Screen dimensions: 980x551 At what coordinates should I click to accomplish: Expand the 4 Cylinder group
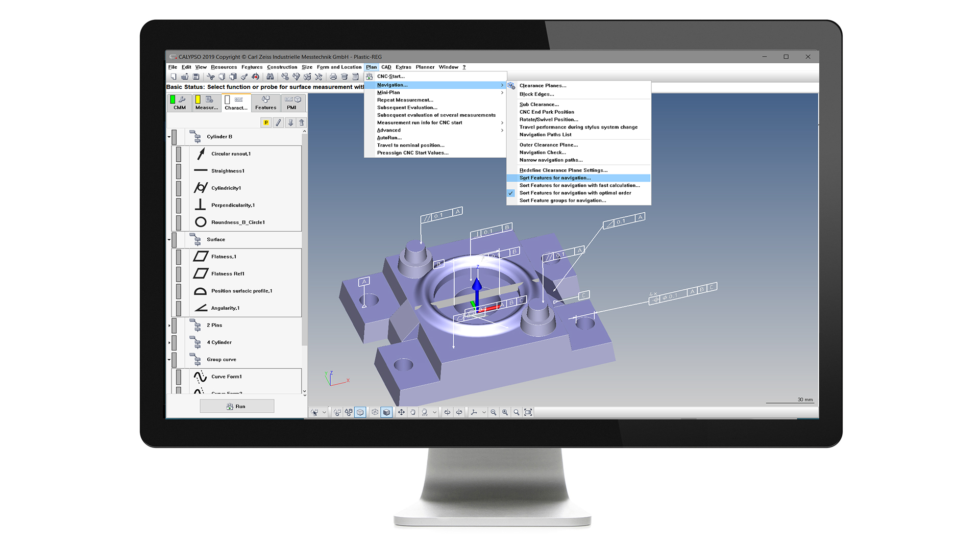[169, 342]
